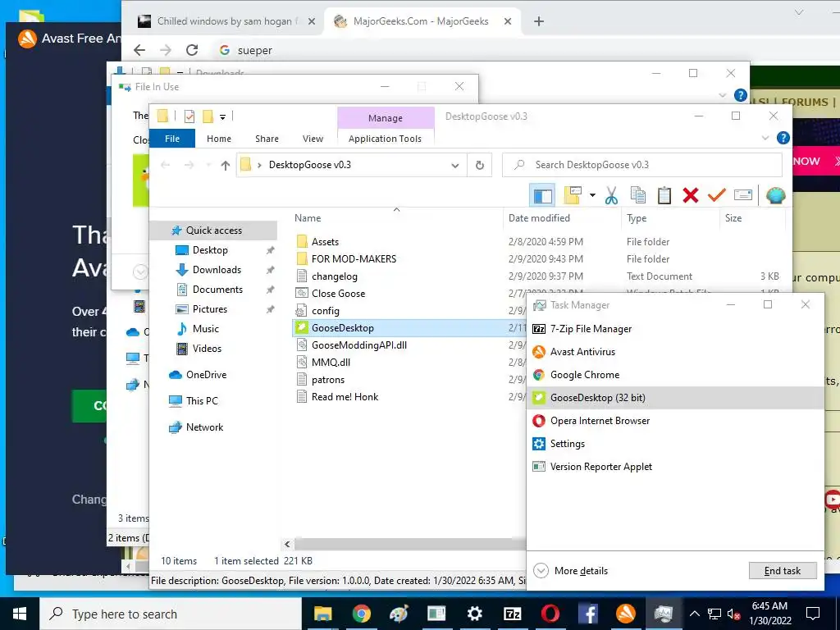Viewport: 840px width, 630px height.
Task: Go back in Chrome
Action: tap(139, 50)
